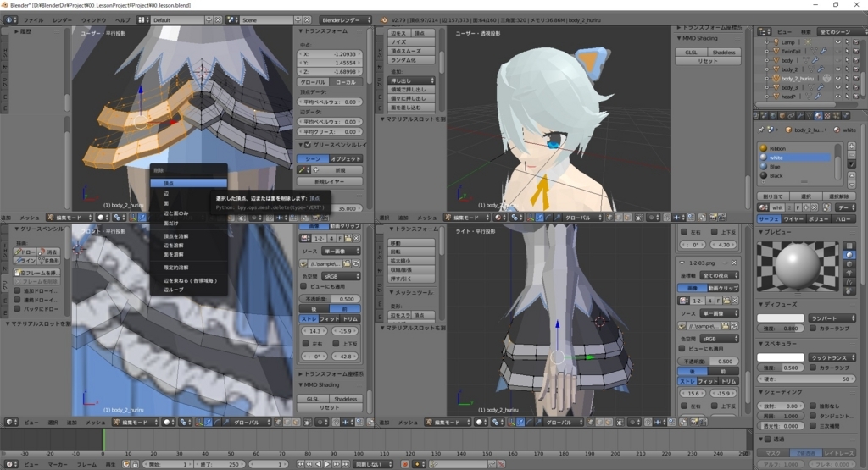Open the Modifiers wrench tab in the properties editor
Image resolution: width=868 pixels, height=470 pixels.
pos(800,115)
